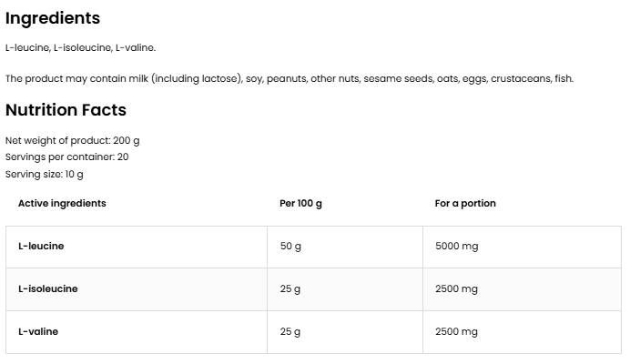The image size is (630, 364).
Task: Click the word 'crustaceans' in allergen warning
Action: coord(520,79)
